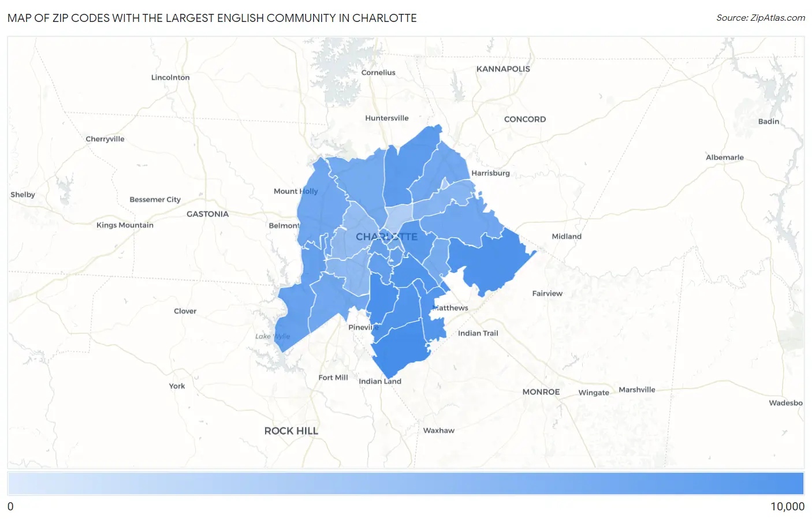812x519 pixels.
Task: Click the Kings Mountain label
Action: [125, 225]
